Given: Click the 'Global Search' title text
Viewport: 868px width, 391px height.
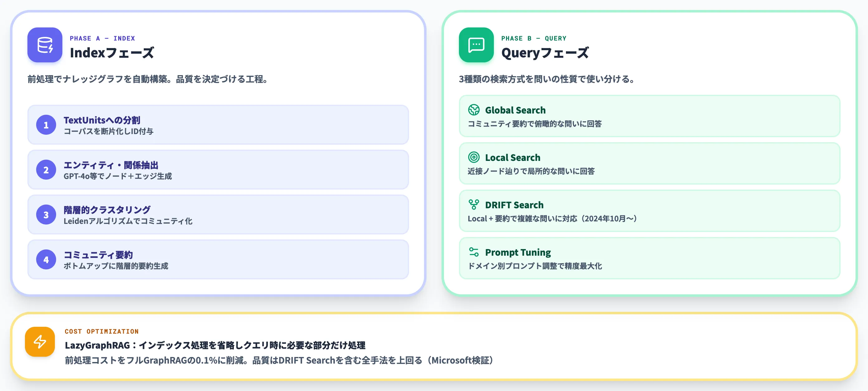Looking at the screenshot, I should click(515, 110).
